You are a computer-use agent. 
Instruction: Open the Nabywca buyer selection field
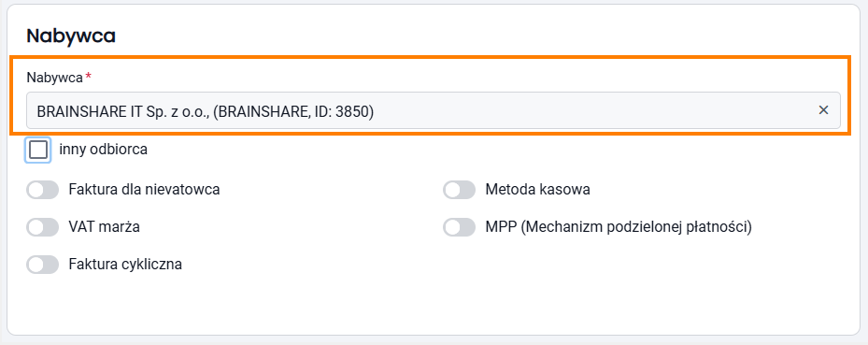click(x=434, y=110)
